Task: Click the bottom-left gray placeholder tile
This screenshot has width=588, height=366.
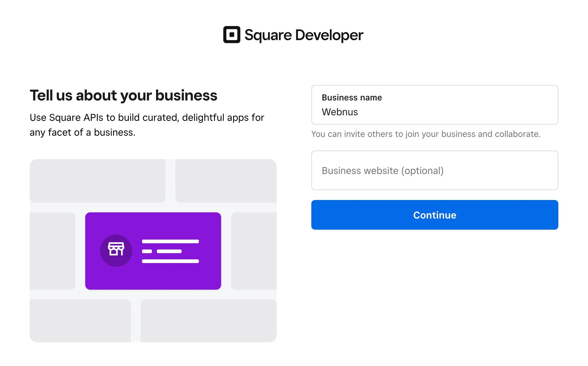Action: pos(80,321)
